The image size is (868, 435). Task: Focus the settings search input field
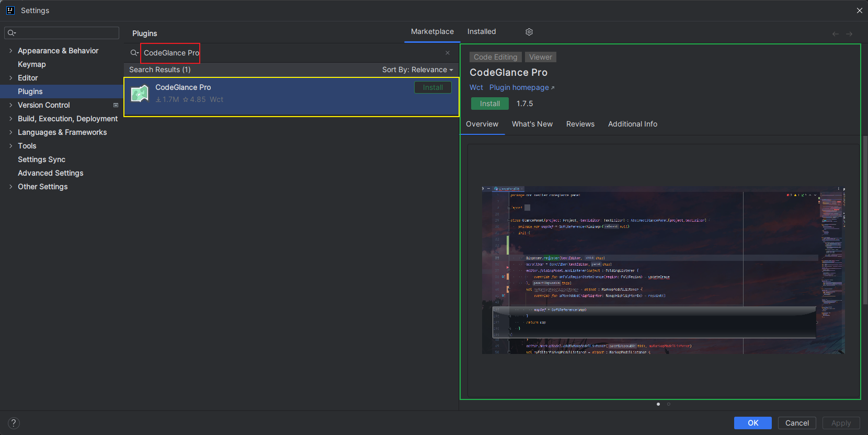[x=62, y=33]
